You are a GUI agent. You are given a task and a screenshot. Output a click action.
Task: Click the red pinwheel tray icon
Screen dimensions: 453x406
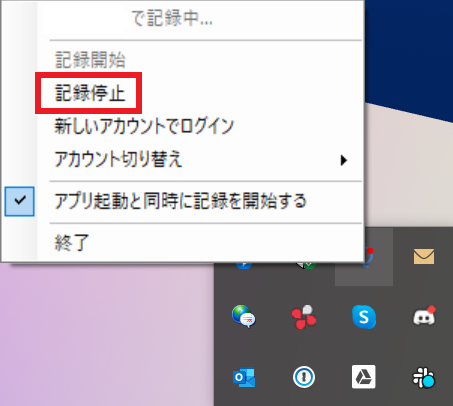pos(304,317)
